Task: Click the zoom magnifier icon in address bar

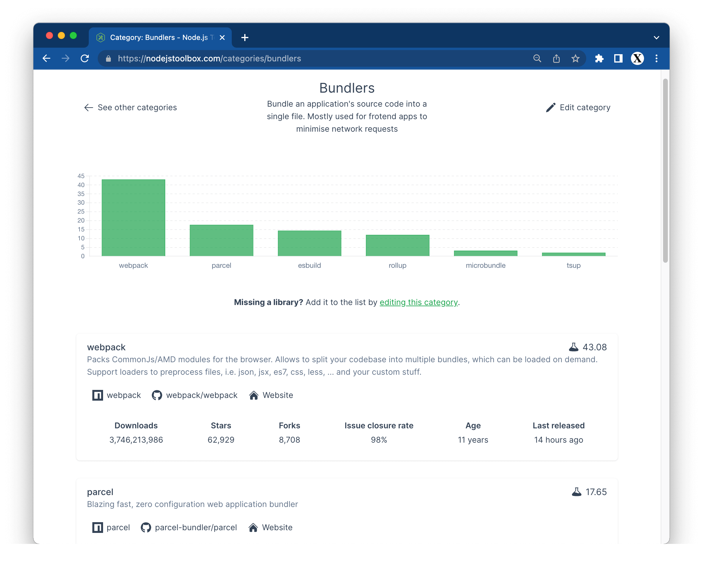Action: pyautogui.click(x=537, y=59)
